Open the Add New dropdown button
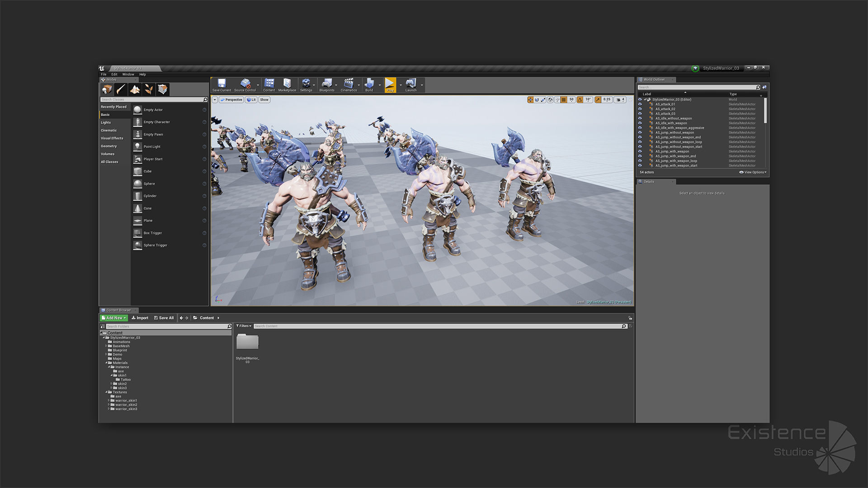868x488 pixels. coord(114,318)
